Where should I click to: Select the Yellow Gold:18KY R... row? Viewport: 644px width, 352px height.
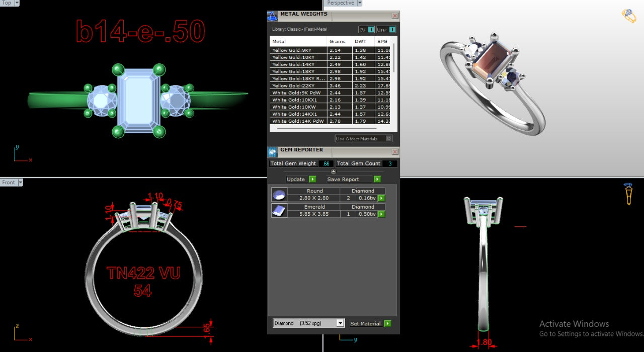pos(331,78)
